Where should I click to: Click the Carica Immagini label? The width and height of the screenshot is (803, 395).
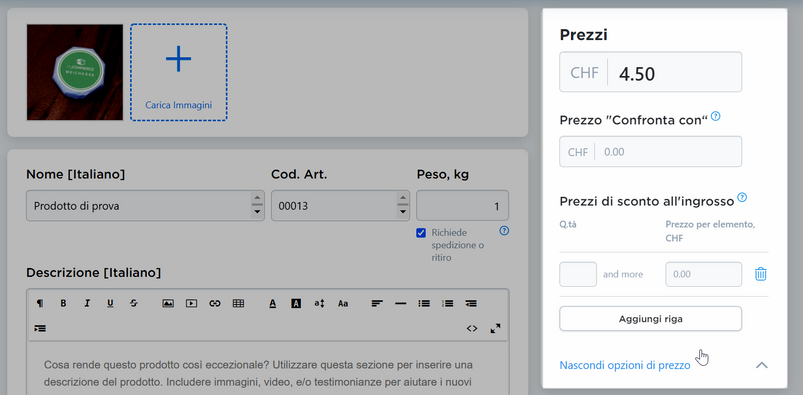178,105
